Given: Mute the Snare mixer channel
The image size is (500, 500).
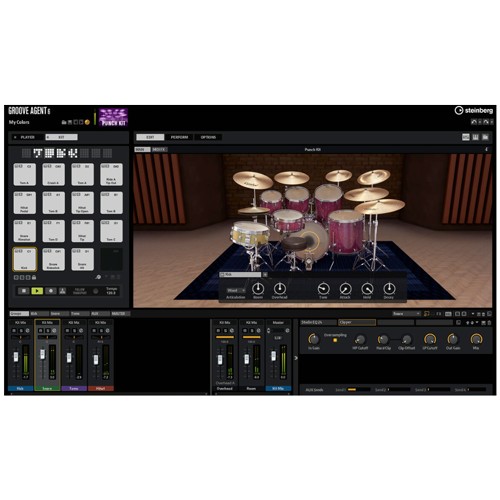Looking at the screenshot, I should coord(41,331).
